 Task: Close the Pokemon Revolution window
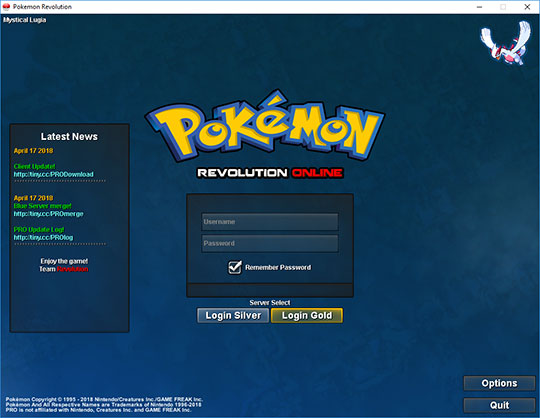[x=527, y=7]
